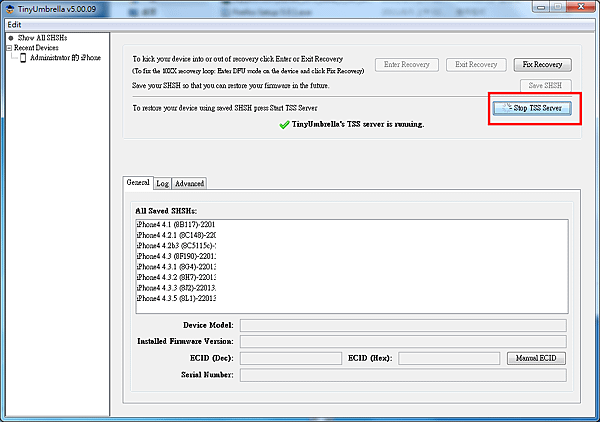The image size is (600, 422).
Task: Click the Exit Recovery button
Action: click(x=476, y=65)
